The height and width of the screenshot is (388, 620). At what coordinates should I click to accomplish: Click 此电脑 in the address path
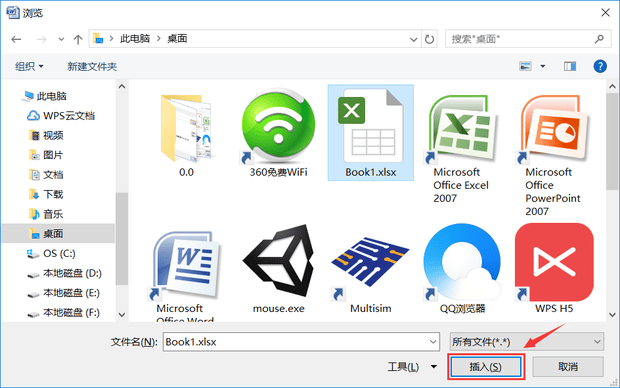click(x=135, y=38)
